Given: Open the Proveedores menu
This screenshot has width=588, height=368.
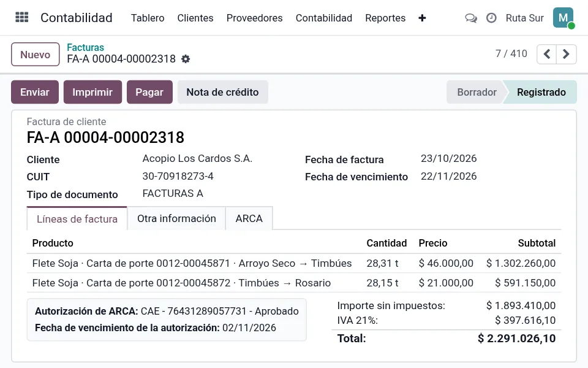Looking at the screenshot, I should point(255,18).
